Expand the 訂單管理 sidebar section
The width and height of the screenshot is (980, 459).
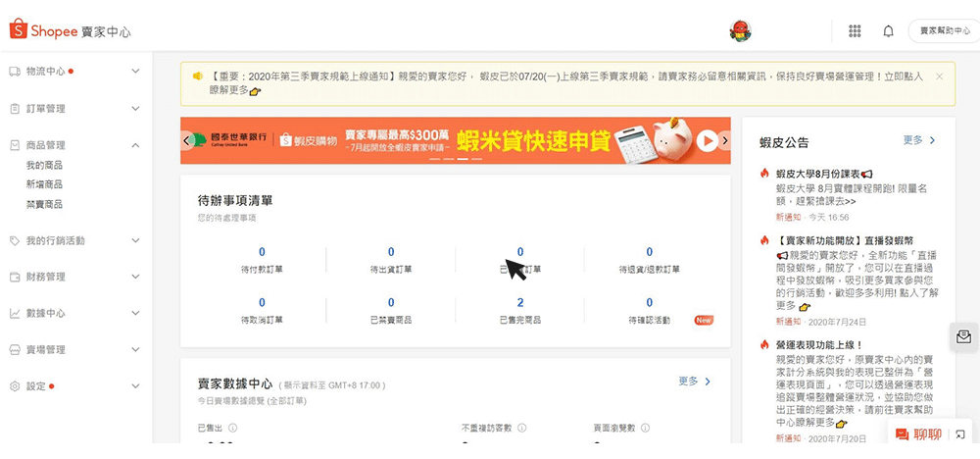point(135,109)
